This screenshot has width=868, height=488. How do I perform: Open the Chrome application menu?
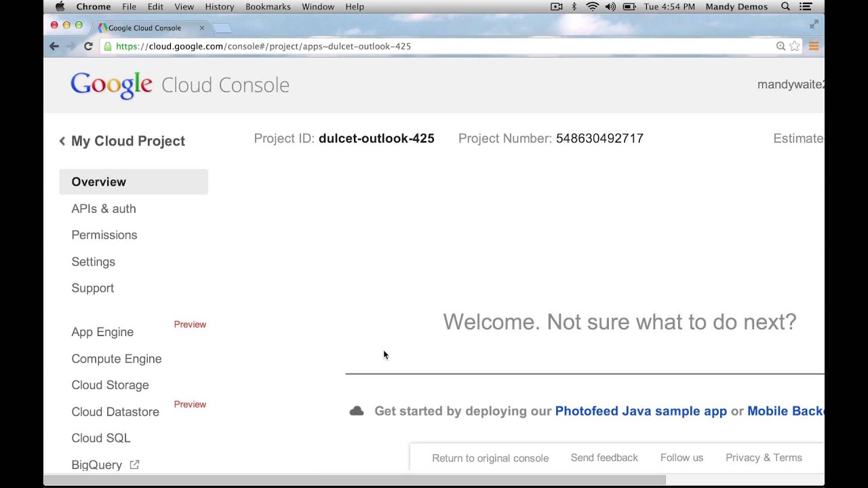(x=94, y=7)
